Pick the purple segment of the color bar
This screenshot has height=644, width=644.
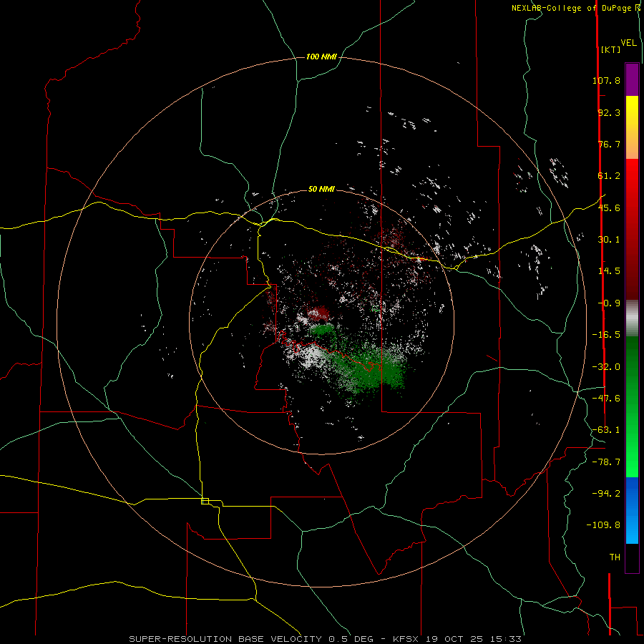pos(632,79)
